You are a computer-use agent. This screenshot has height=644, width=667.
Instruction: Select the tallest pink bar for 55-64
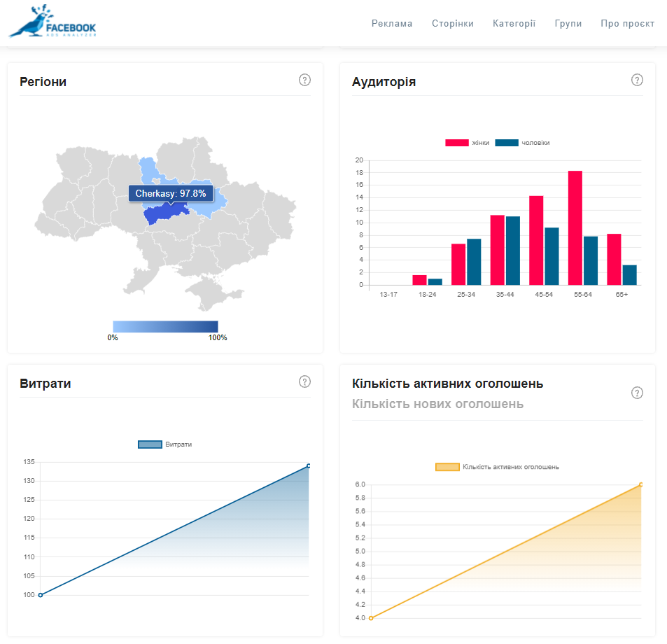pyautogui.click(x=575, y=227)
